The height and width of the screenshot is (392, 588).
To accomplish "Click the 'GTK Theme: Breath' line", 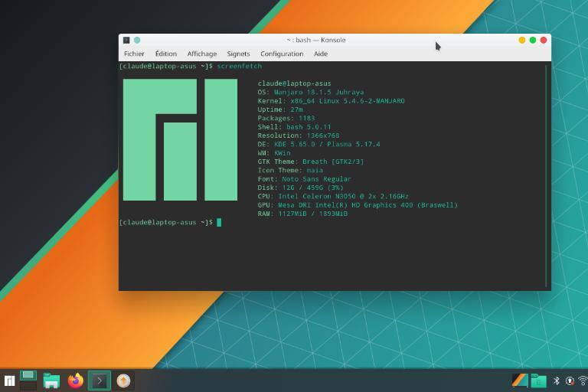I will pos(311,162).
